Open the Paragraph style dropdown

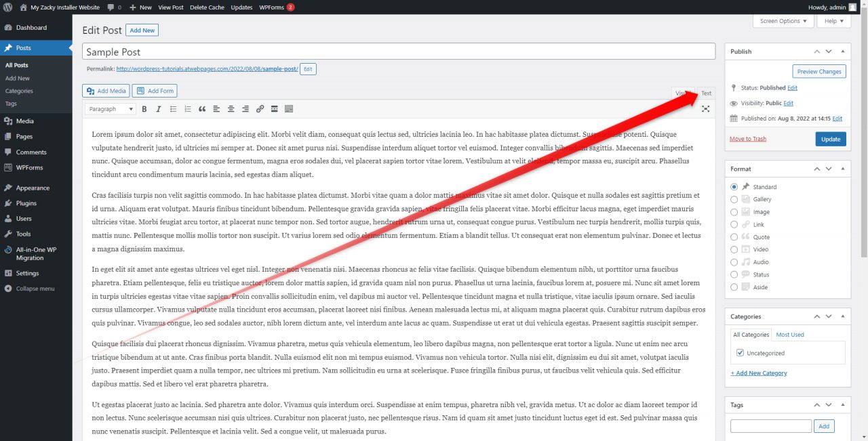pyautogui.click(x=110, y=108)
